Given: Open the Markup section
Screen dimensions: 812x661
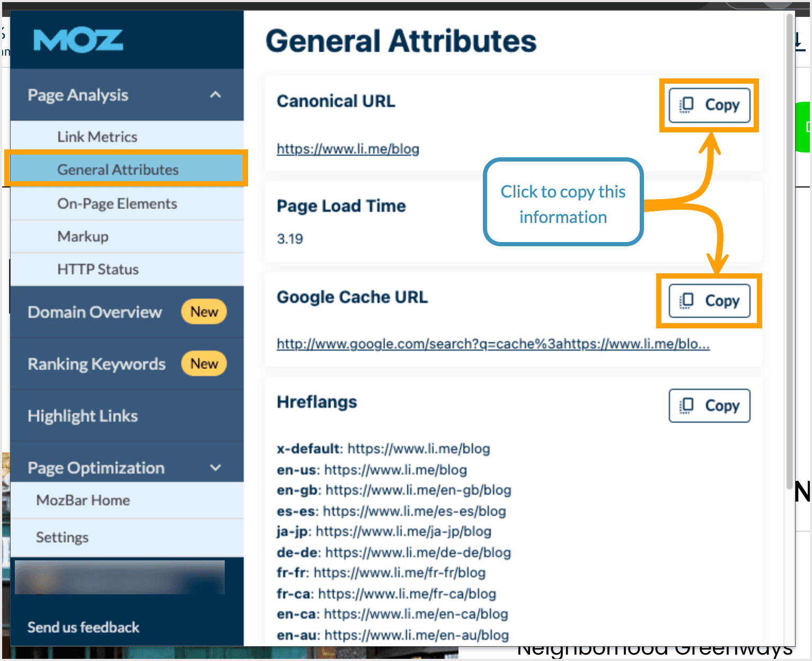Looking at the screenshot, I should [83, 236].
